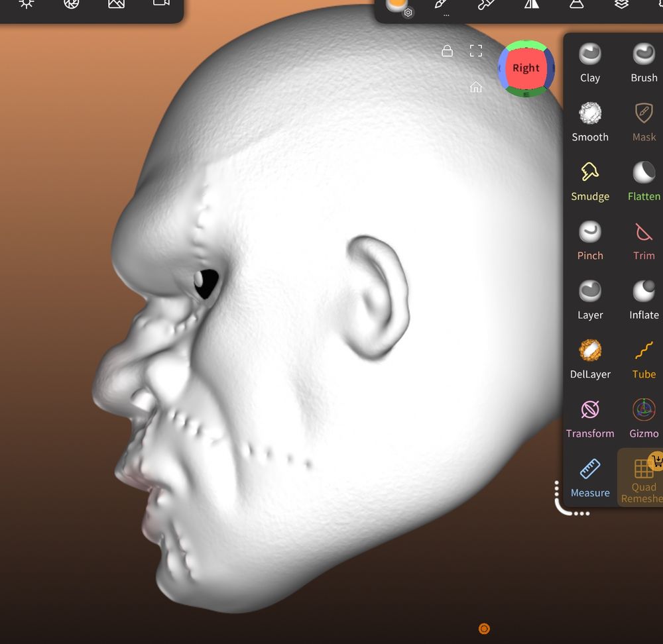This screenshot has width=663, height=644.
Task: Select the Mask tool
Action: pos(644,123)
